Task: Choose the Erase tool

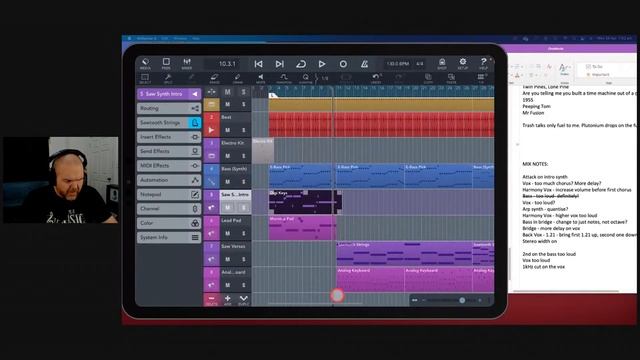Action: [x=214, y=79]
